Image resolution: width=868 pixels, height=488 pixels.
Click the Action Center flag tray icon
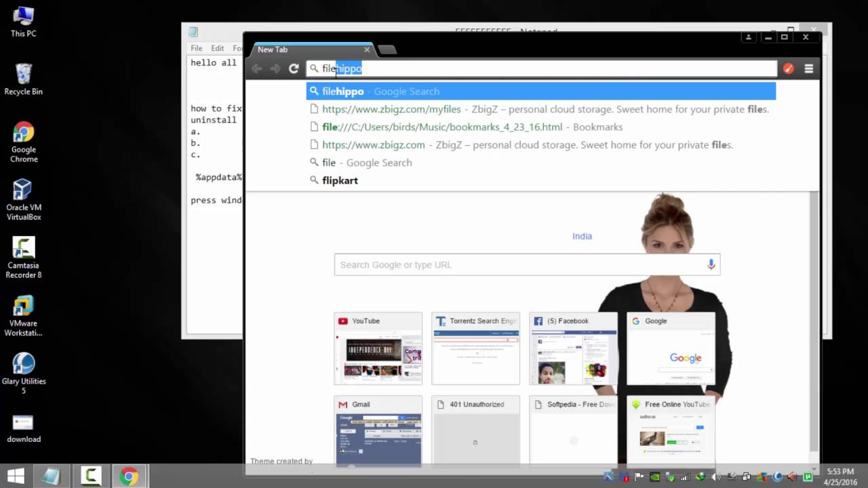point(639,477)
